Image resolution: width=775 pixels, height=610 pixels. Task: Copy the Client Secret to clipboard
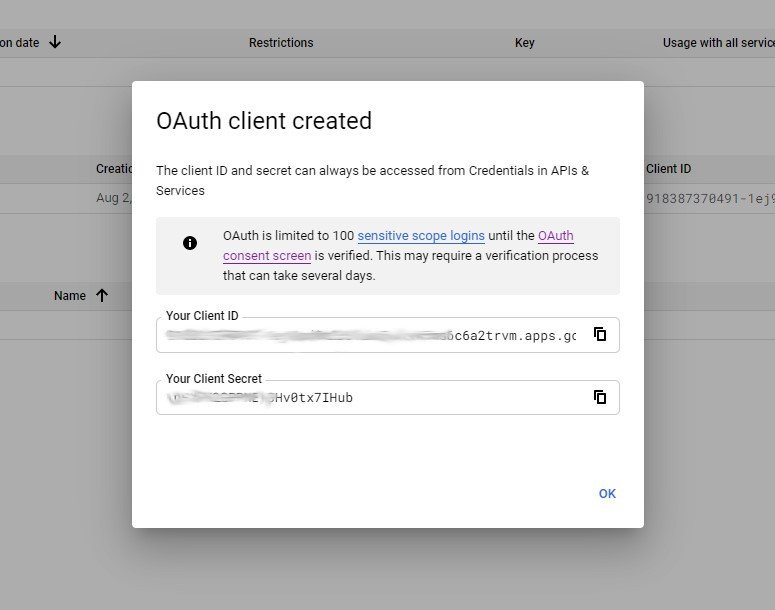[600, 397]
